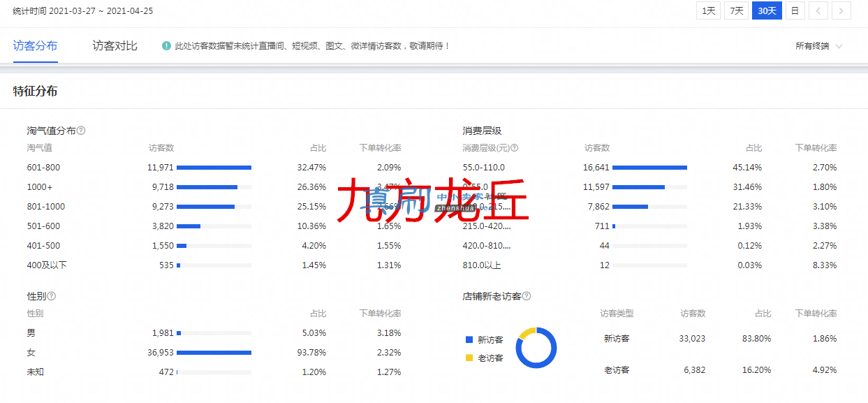The height and width of the screenshot is (403, 868).
Task: Click the 特征分布 section heading
Action: (35, 91)
